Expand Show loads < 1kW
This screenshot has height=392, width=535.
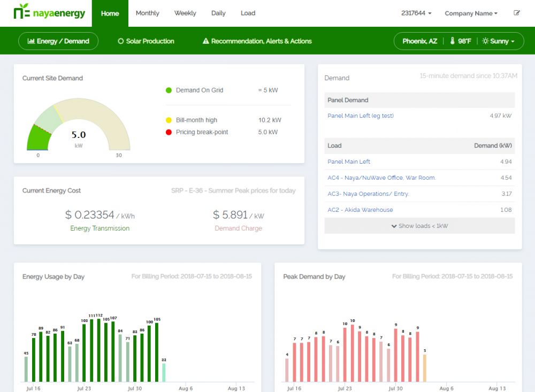pyautogui.click(x=419, y=226)
